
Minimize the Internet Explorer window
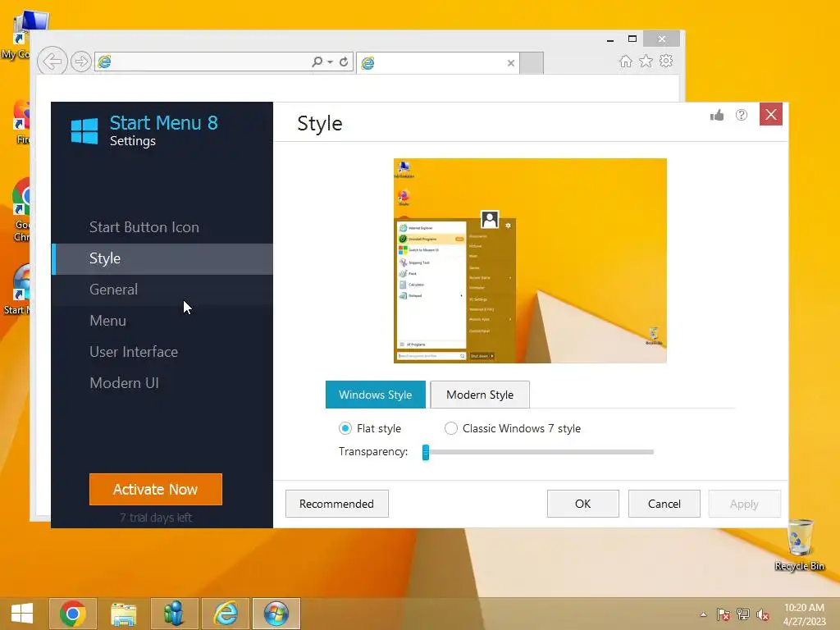click(610, 39)
